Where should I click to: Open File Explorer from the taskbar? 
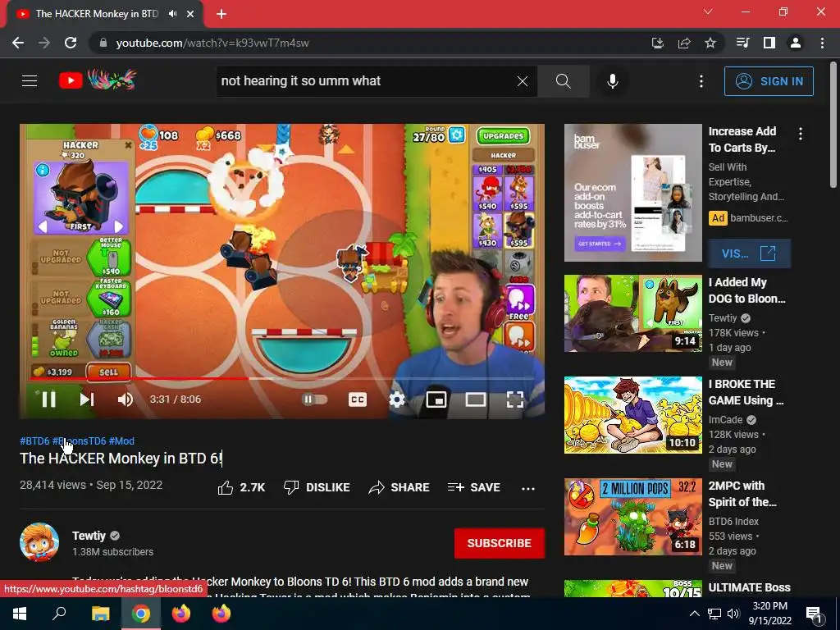click(x=100, y=614)
